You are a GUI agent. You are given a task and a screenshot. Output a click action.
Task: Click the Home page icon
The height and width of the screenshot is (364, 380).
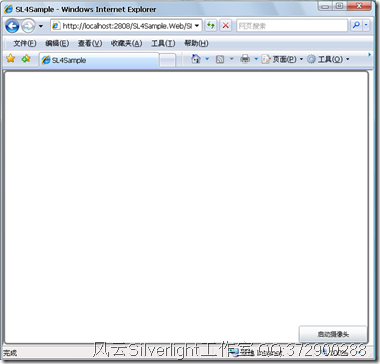click(x=196, y=59)
